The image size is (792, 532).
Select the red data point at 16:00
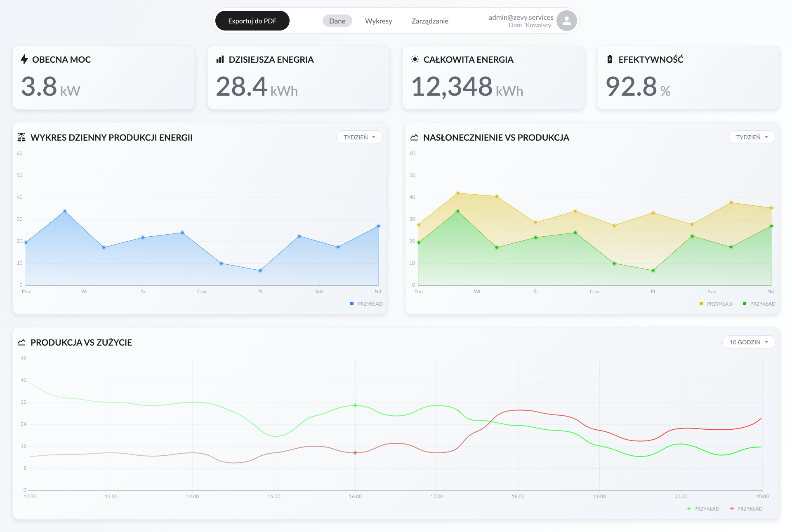point(355,453)
